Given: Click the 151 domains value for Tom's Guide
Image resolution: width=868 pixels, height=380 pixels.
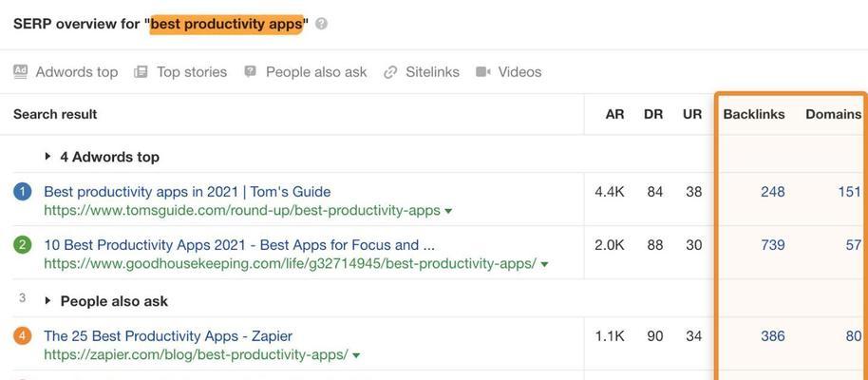Looking at the screenshot, I should pyautogui.click(x=849, y=192).
